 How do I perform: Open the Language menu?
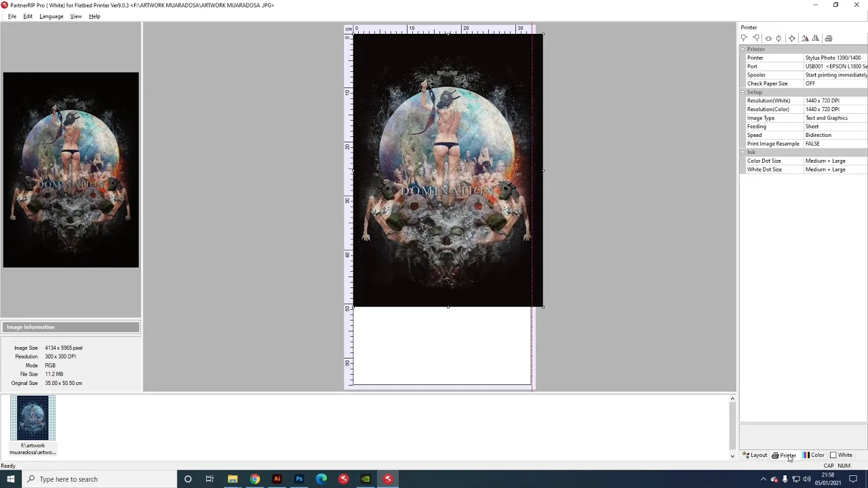pyautogui.click(x=52, y=16)
